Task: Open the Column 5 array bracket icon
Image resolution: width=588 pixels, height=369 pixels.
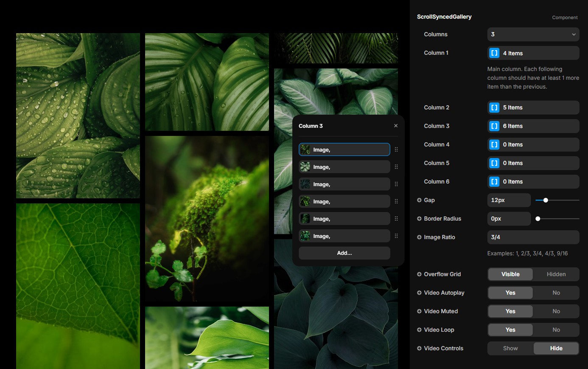Action: (x=494, y=163)
